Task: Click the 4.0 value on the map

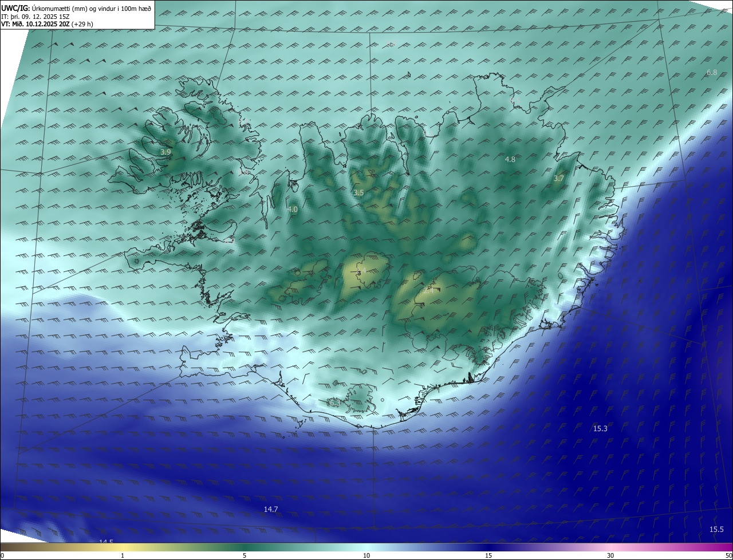Action: click(292, 210)
